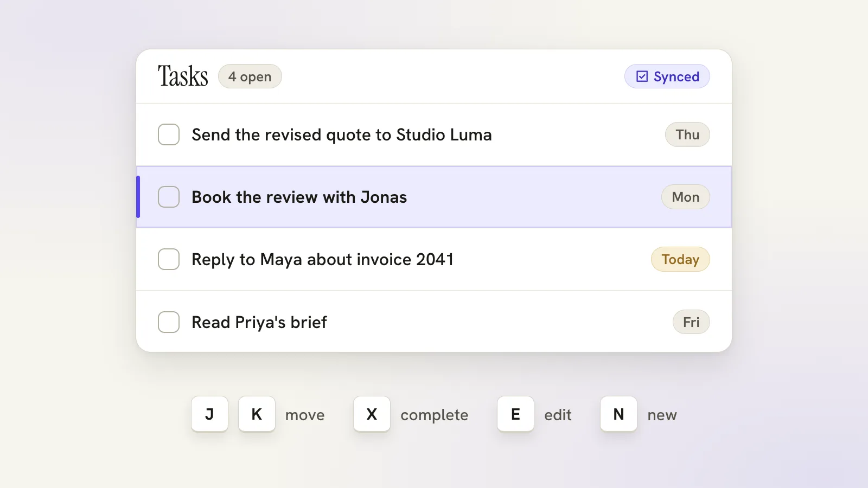Image resolution: width=868 pixels, height=488 pixels.
Task: Click the '4 open' count badge
Action: click(x=250, y=76)
